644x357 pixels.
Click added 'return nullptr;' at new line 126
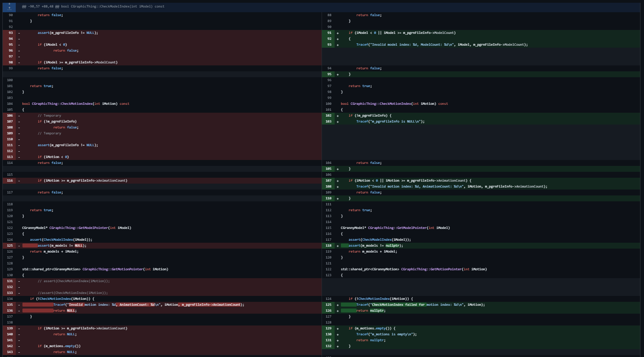coord(371,311)
